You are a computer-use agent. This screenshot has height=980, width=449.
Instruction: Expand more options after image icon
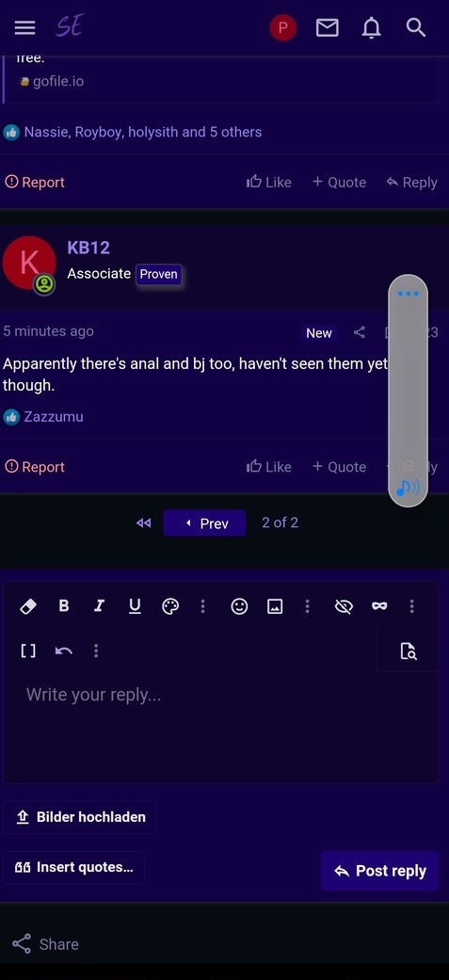(x=307, y=605)
